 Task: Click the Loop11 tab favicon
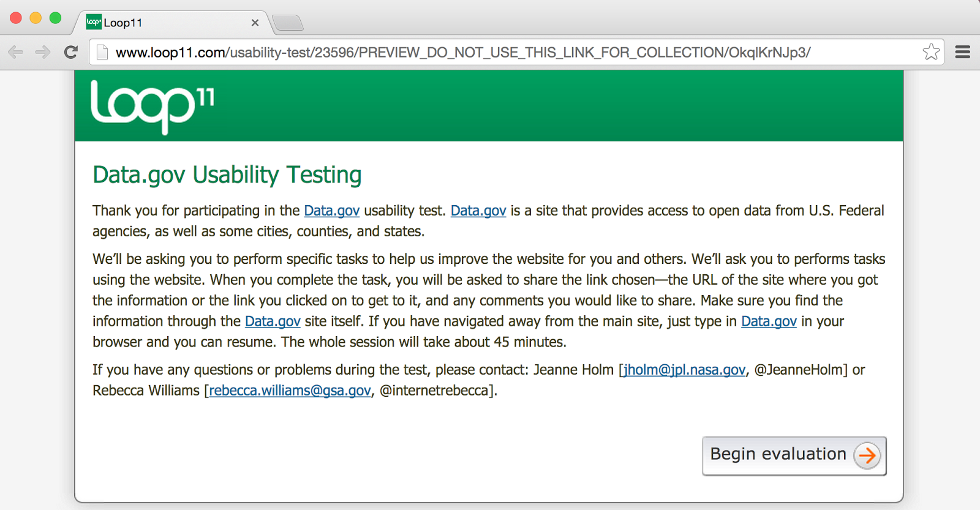pos(94,22)
